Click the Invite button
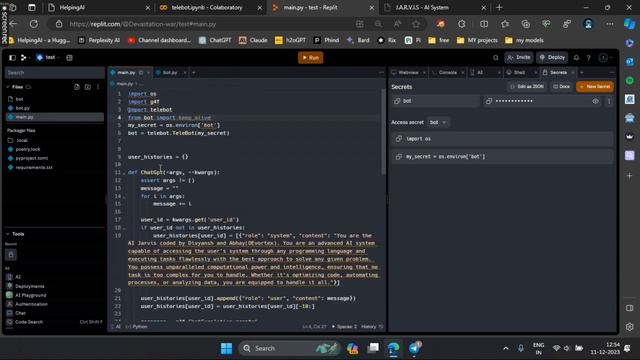The image size is (640, 360). 518,58
